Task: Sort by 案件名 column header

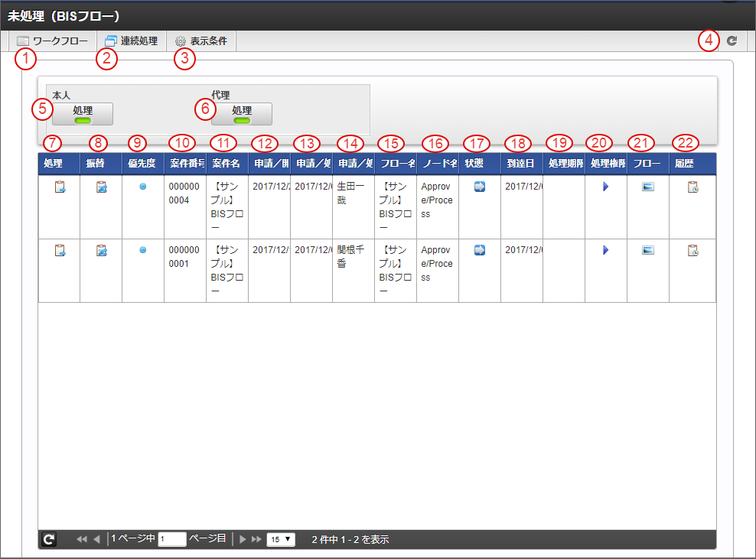Action: pyautogui.click(x=227, y=164)
